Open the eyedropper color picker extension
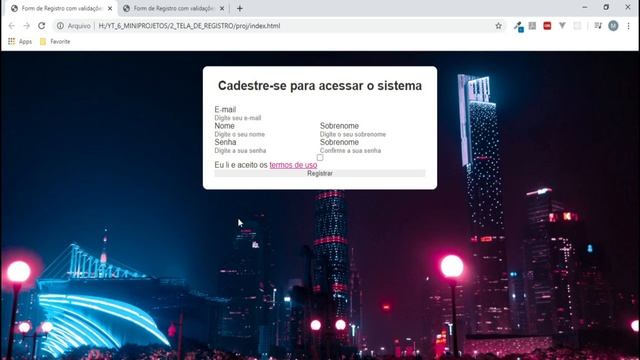This screenshot has width=640, height=360. [518, 26]
